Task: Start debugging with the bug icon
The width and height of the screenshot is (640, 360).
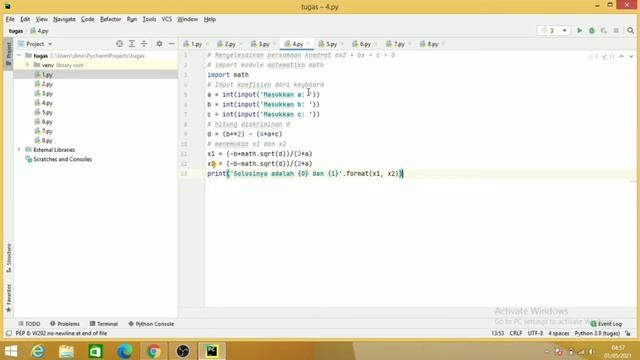Action: [591, 31]
